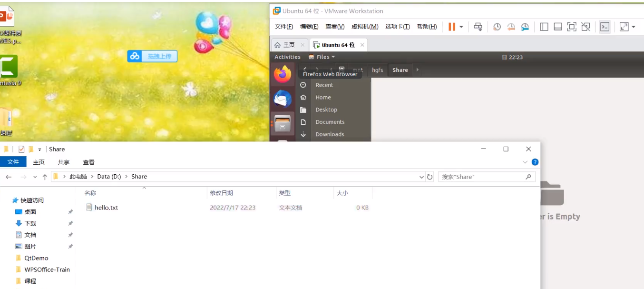The width and height of the screenshot is (644, 289).
Task: Toggle the unity console view icon
Action: (x=605, y=27)
